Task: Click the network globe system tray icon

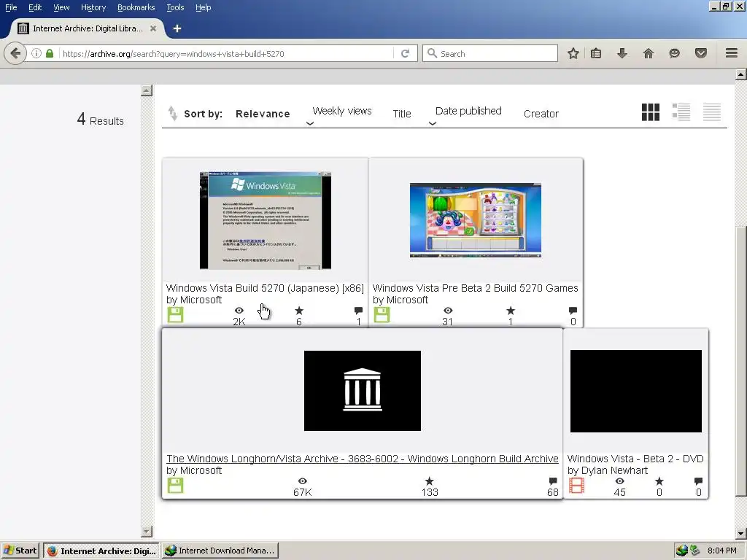Action: tap(682, 551)
